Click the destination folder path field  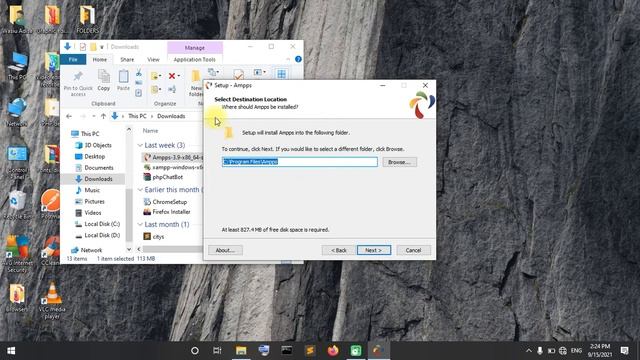point(300,162)
